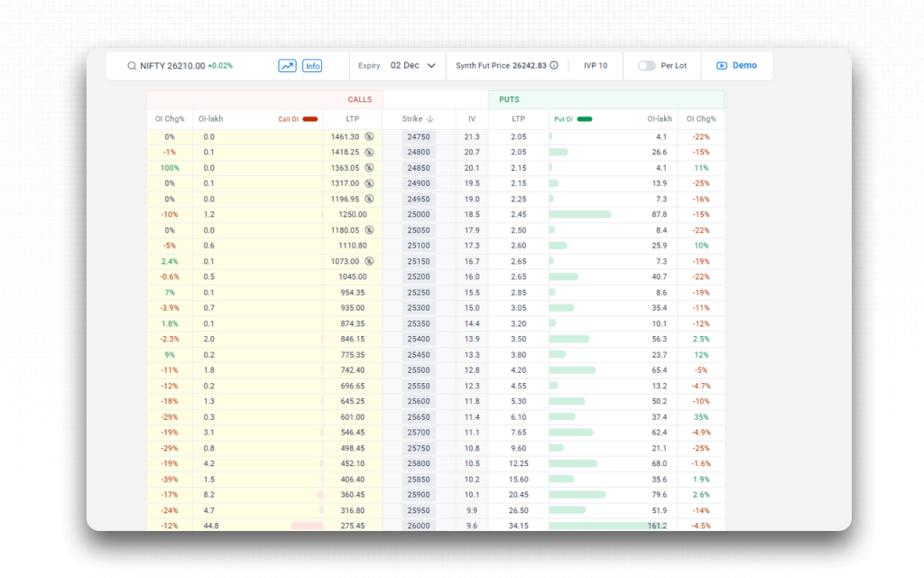Click the red Call OI legend swatch
This screenshot has height=578, width=924.
(310, 119)
